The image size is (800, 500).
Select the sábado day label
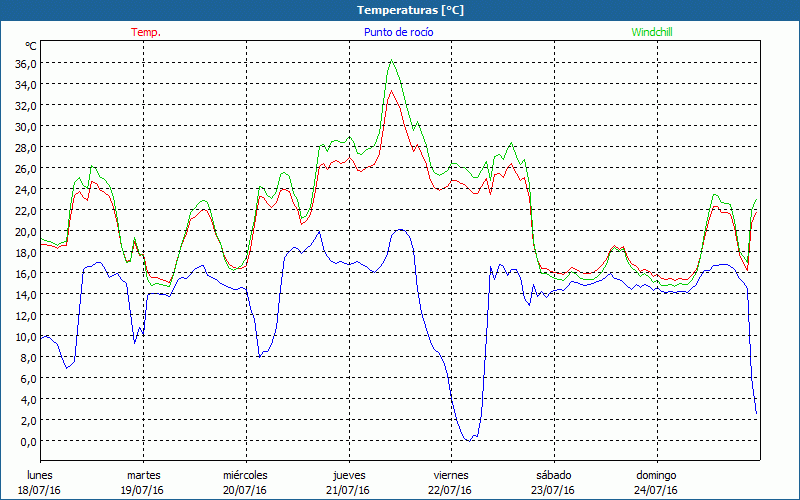[553, 475]
